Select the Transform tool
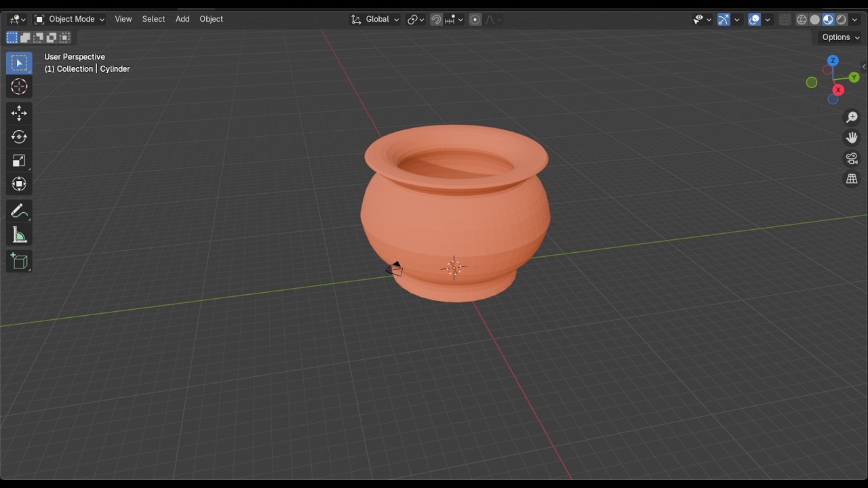This screenshot has height=488, width=868. click(19, 184)
